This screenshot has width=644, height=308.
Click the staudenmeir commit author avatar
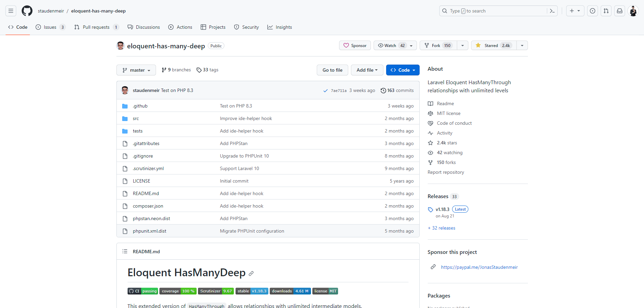[125, 90]
